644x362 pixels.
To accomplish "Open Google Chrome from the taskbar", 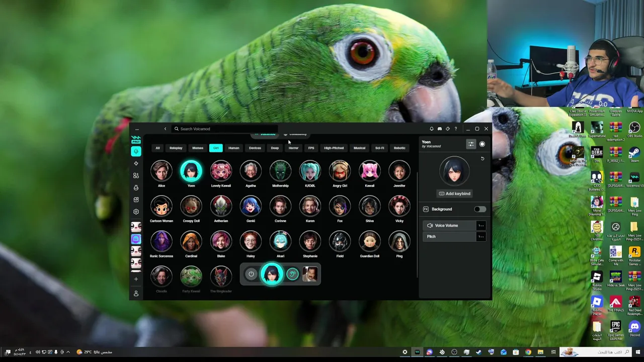I will 528,352.
